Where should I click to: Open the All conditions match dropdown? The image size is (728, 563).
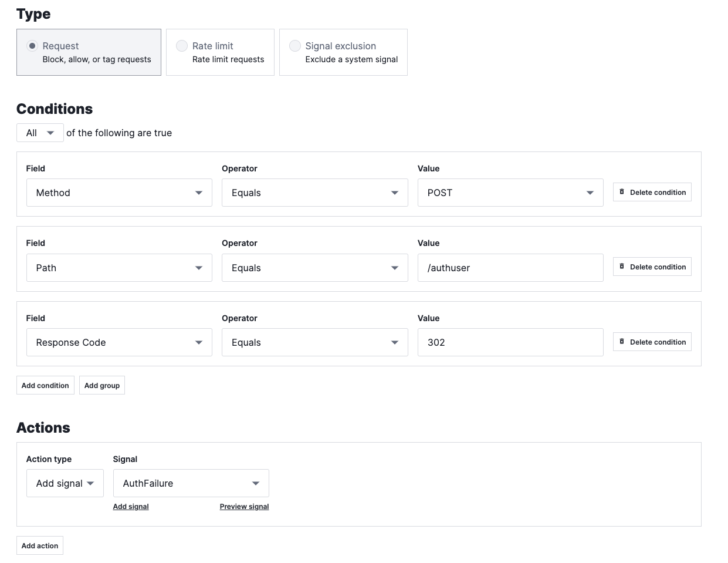click(x=40, y=133)
